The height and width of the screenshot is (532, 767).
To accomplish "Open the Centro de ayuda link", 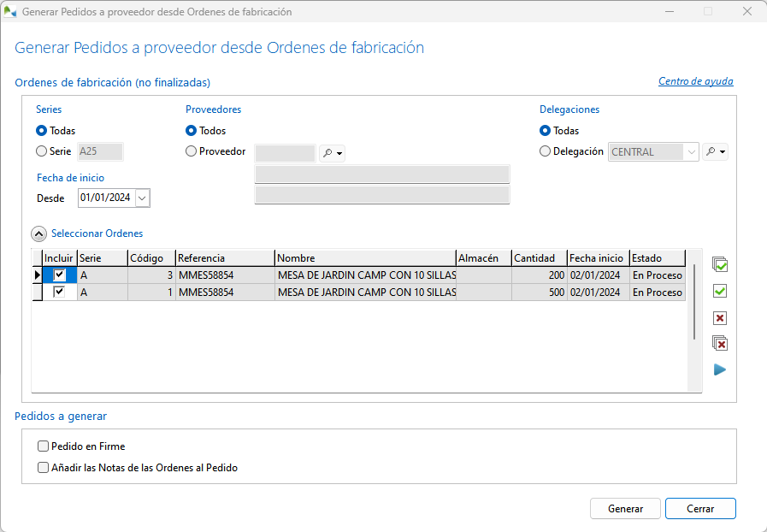I will pos(695,82).
